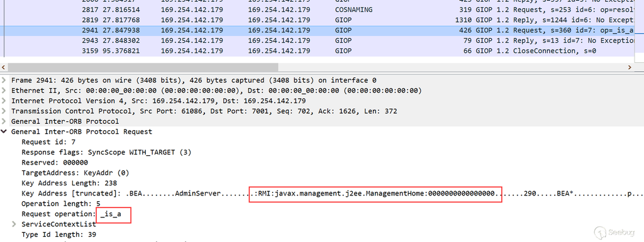Select the Type Id length: 39 field
644x242 pixels.
tap(58, 235)
